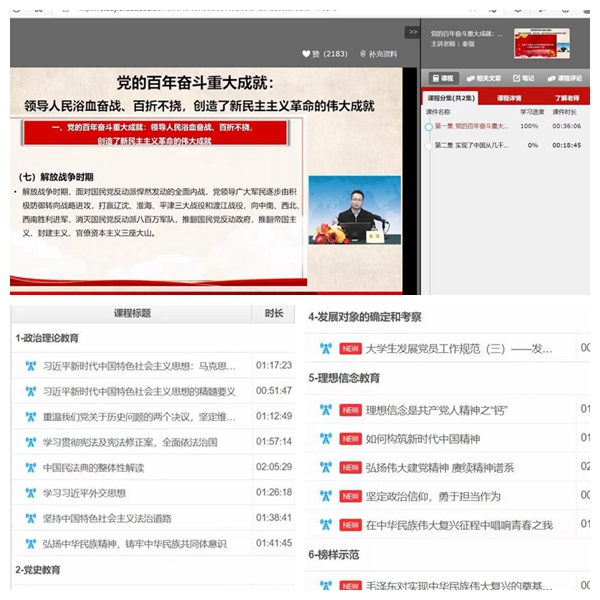
Task: Select the 第二集 episode radio marker
Action: [429, 145]
